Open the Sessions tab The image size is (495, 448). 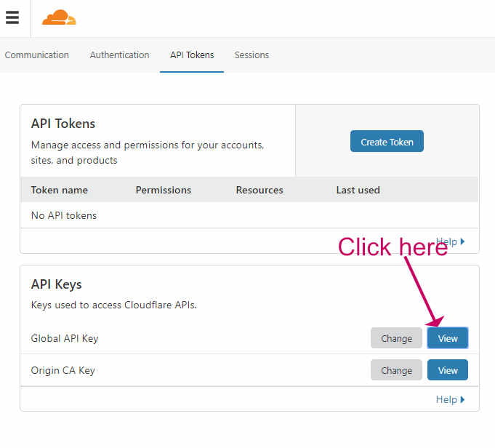tap(251, 55)
